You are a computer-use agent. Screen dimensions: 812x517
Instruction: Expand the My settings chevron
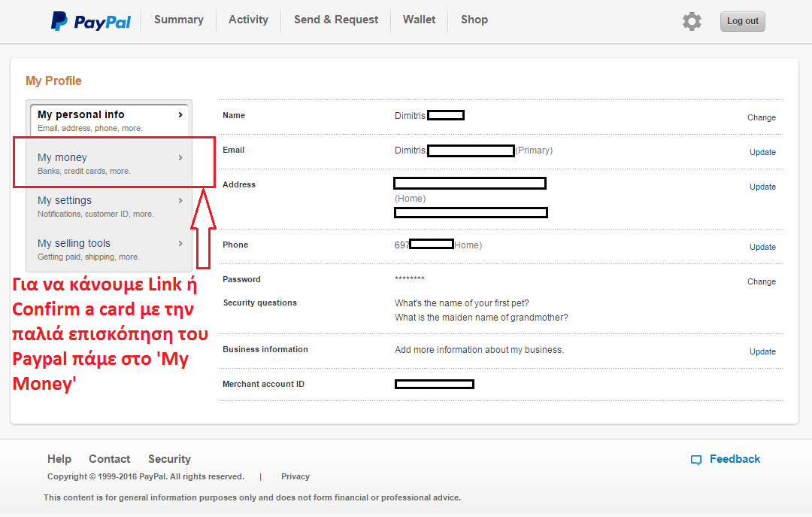pos(180,201)
